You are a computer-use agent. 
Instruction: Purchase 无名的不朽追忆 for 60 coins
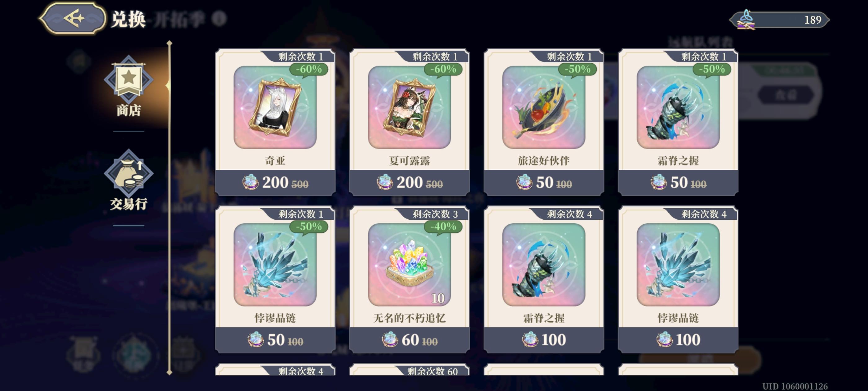coord(410,340)
